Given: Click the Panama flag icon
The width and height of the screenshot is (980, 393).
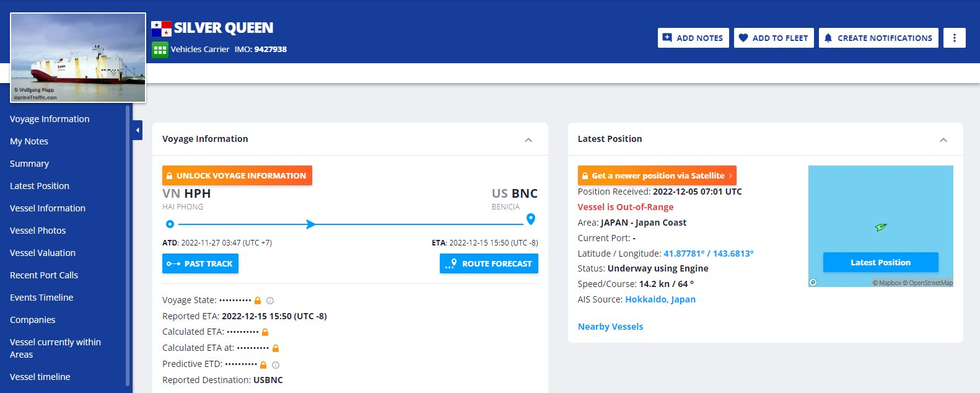Looking at the screenshot, I should click(x=161, y=29).
